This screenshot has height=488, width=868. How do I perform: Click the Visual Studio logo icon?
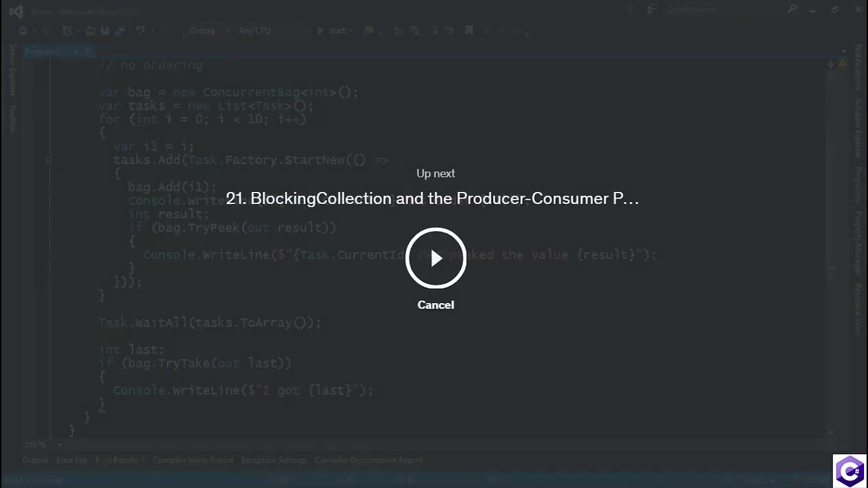[x=16, y=11]
